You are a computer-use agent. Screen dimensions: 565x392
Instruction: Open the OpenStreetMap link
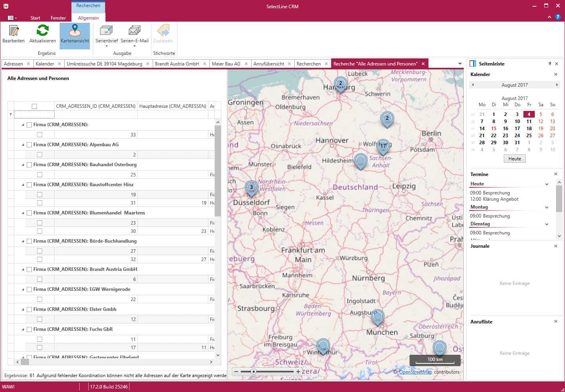coord(415,372)
